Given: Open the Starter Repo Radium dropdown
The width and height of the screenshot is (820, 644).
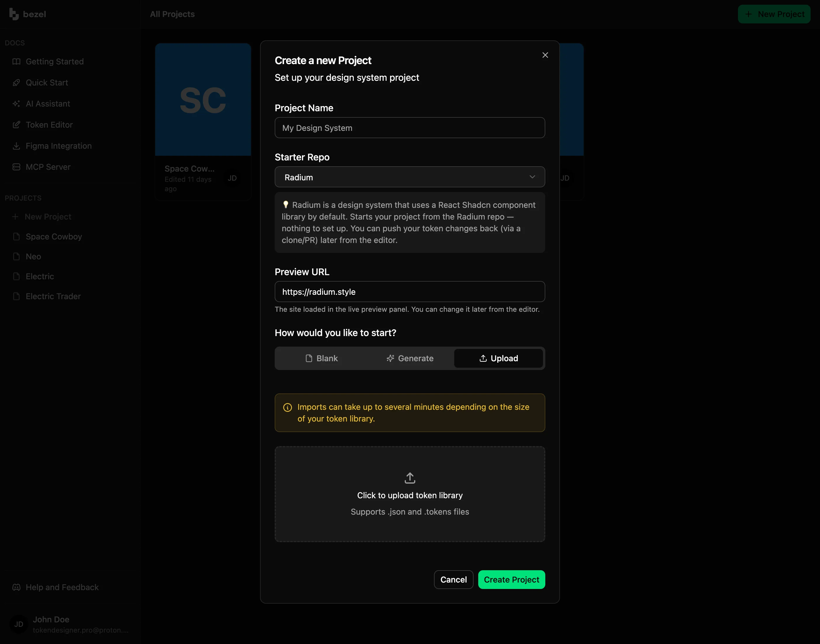Looking at the screenshot, I should (x=410, y=177).
